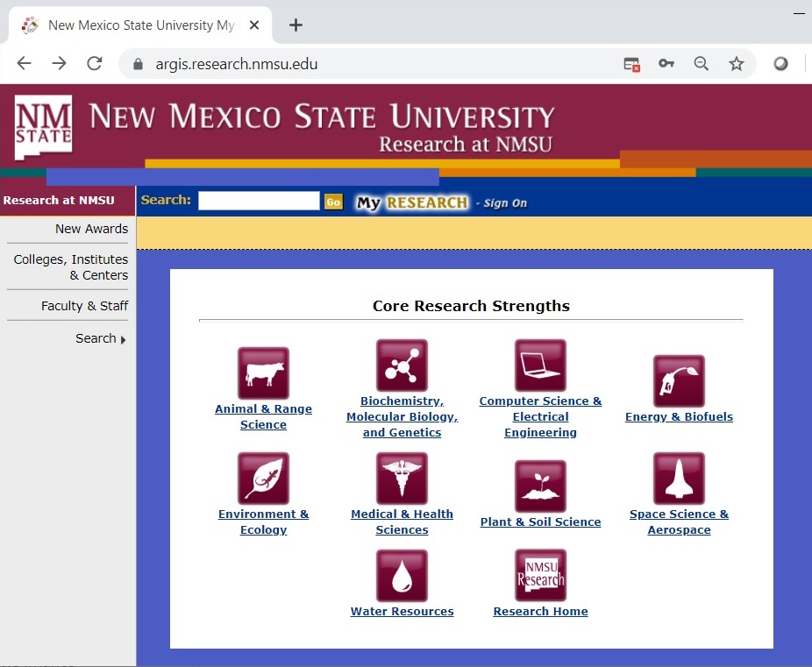This screenshot has width=812, height=667.
Task: Click the Energy & Biofuels link
Action: [679, 416]
